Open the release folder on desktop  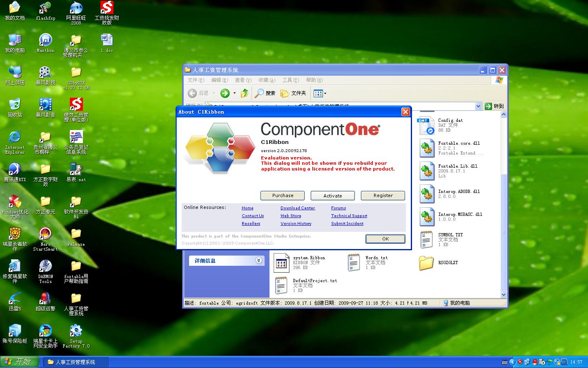[x=76, y=237]
